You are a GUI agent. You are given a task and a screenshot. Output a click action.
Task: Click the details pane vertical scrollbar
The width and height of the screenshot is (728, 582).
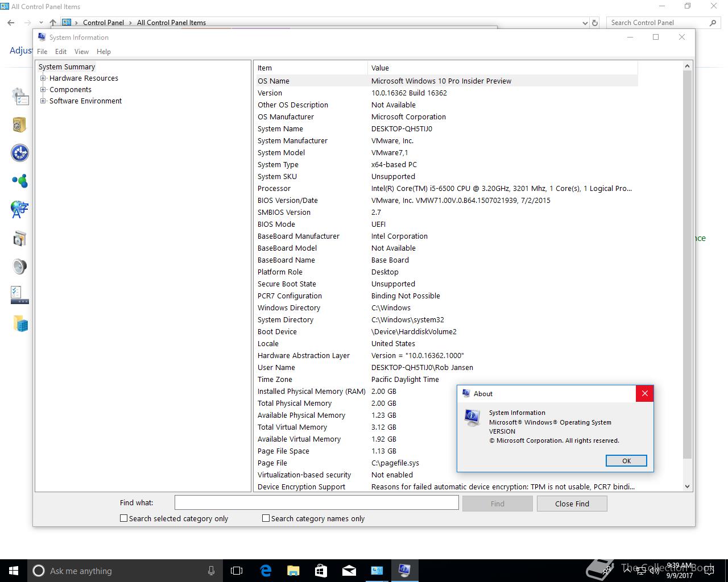pos(687,264)
